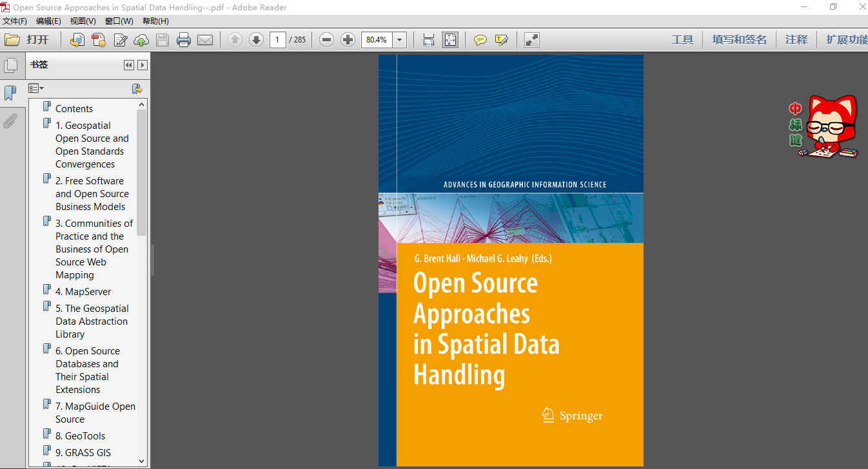Click the Open folder icon
Viewport: 868px width, 469px height.
[12, 40]
